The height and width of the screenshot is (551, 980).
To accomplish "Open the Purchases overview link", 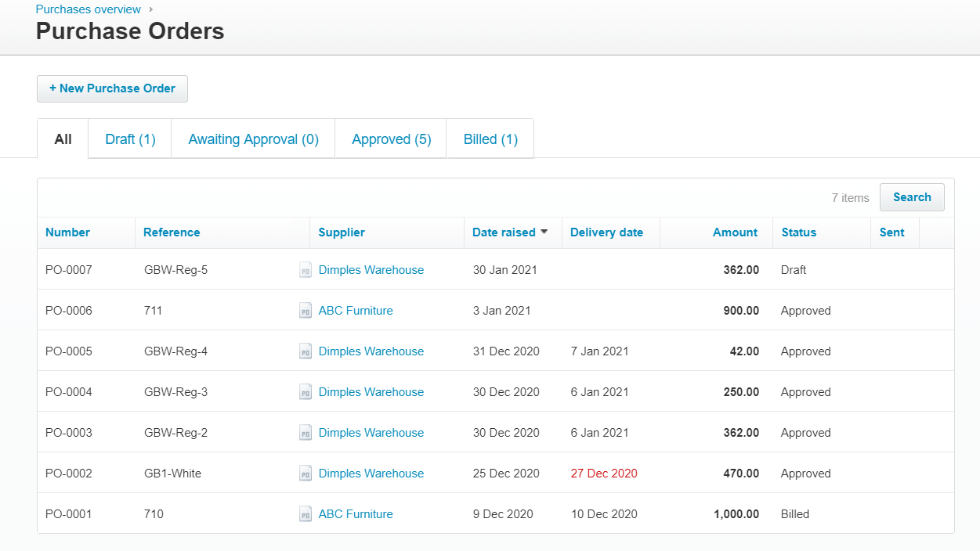I will pyautogui.click(x=88, y=9).
